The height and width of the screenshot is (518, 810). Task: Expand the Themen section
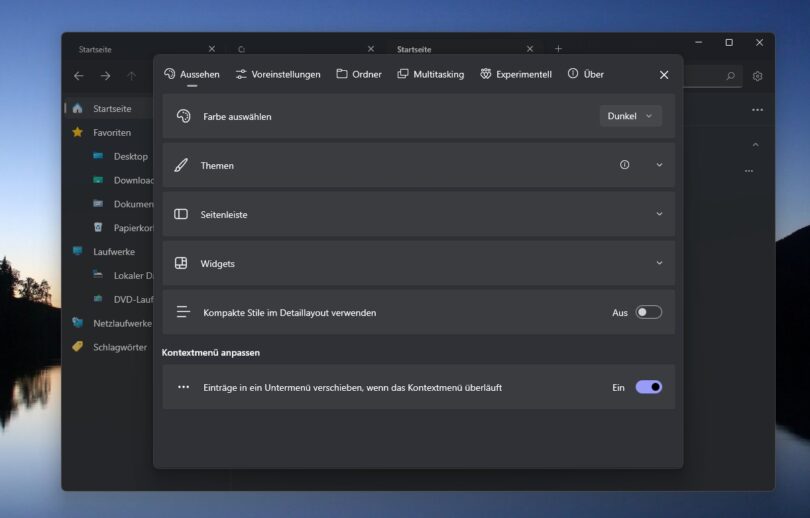(x=659, y=165)
